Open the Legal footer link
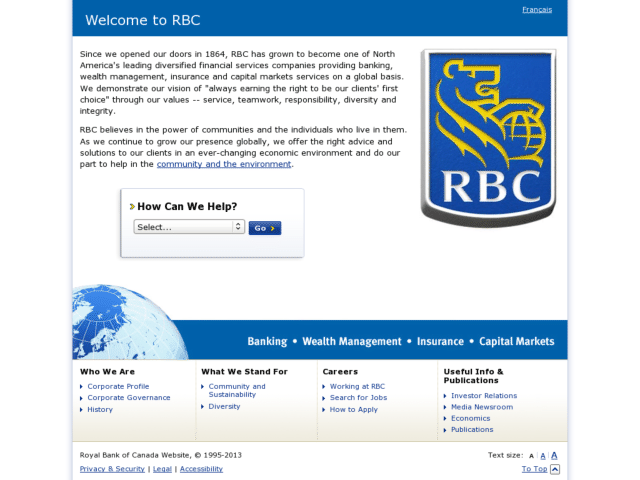 [162, 469]
